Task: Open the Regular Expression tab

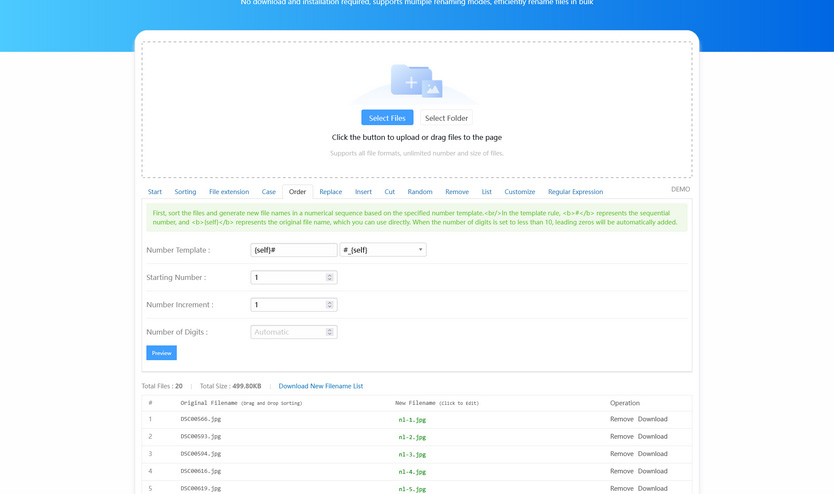Action: (x=575, y=192)
